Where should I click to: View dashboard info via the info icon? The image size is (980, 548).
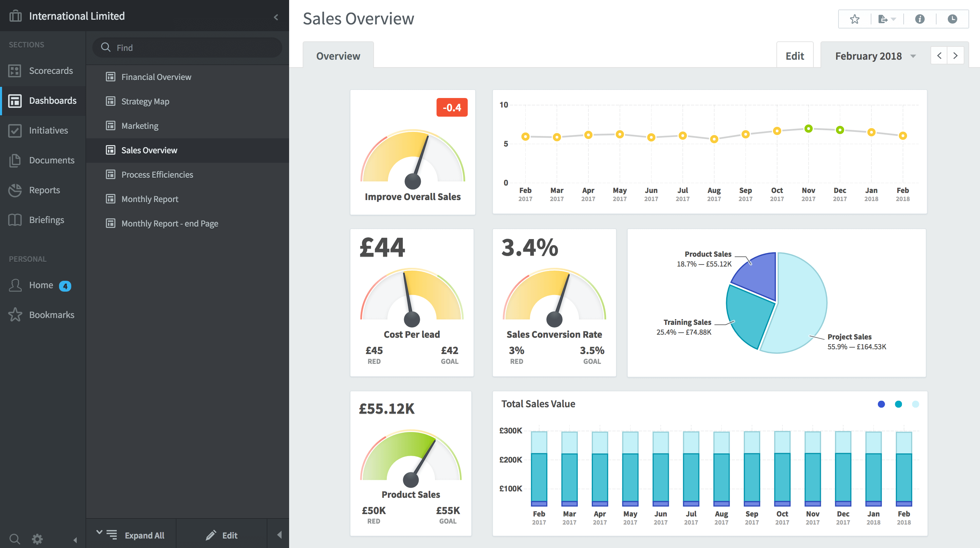920,19
